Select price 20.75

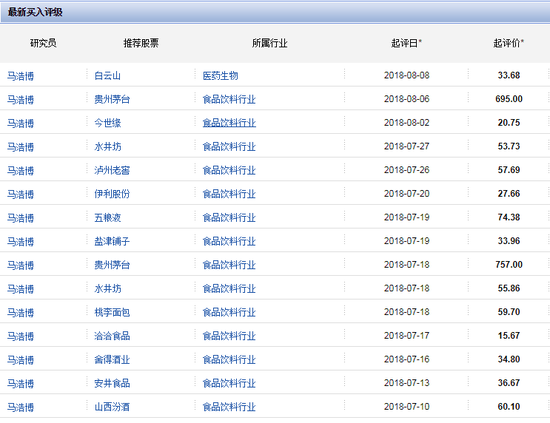(509, 123)
